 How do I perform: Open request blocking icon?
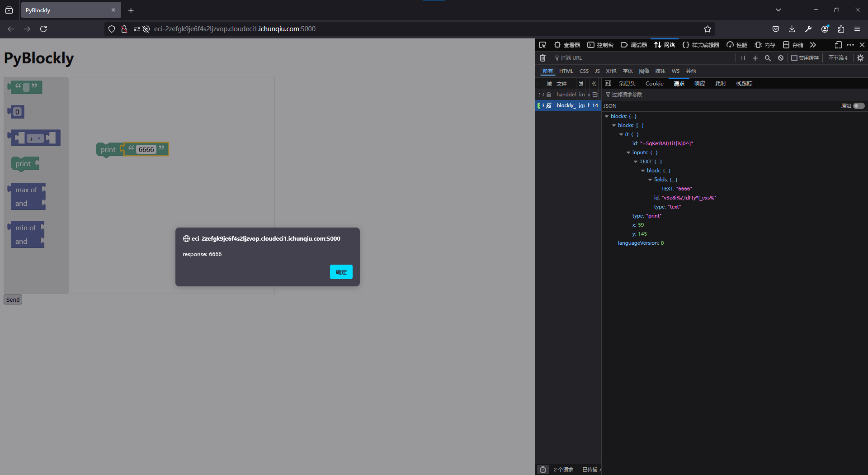(x=781, y=58)
